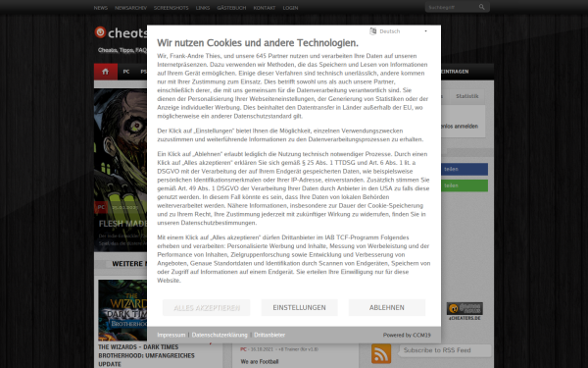Click the search magnifier icon
This screenshot has height=368, width=588.
coord(481,7)
